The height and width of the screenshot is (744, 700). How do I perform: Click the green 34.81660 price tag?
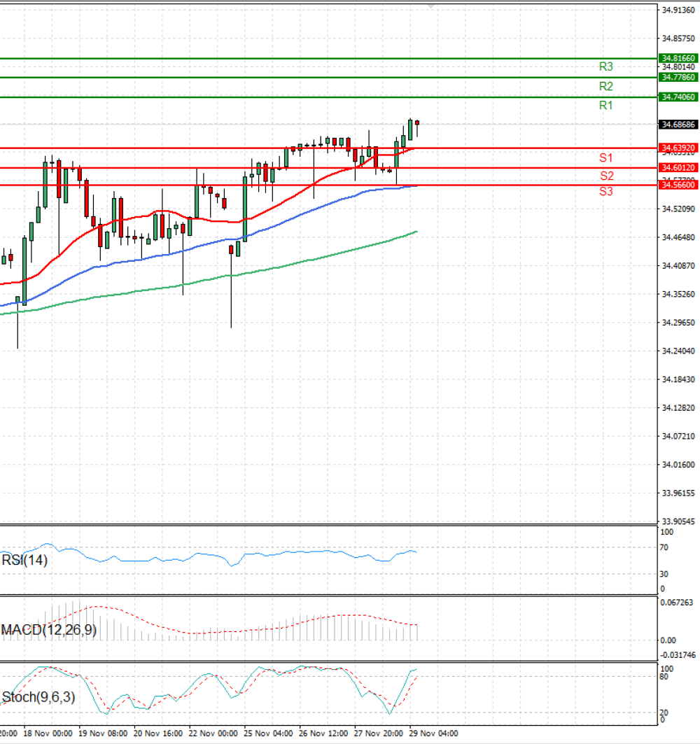point(678,58)
